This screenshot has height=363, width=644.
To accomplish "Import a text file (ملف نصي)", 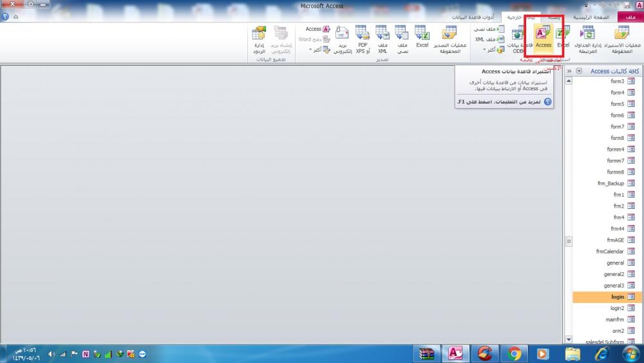I will click(489, 29).
